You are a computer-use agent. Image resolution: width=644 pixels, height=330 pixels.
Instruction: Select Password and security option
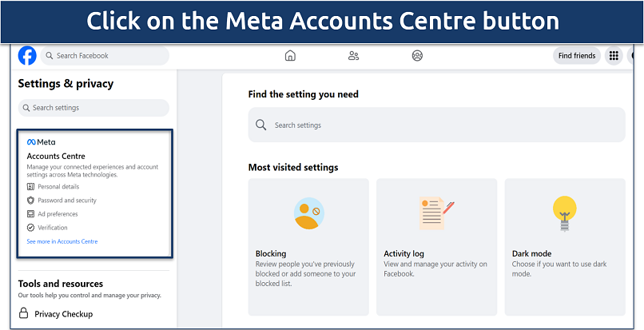click(67, 201)
